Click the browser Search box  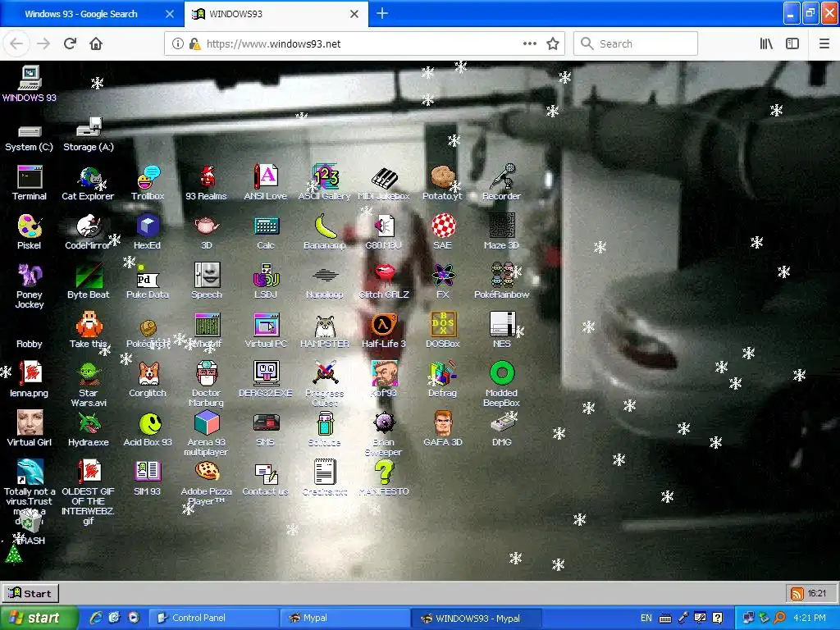pos(636,44)
